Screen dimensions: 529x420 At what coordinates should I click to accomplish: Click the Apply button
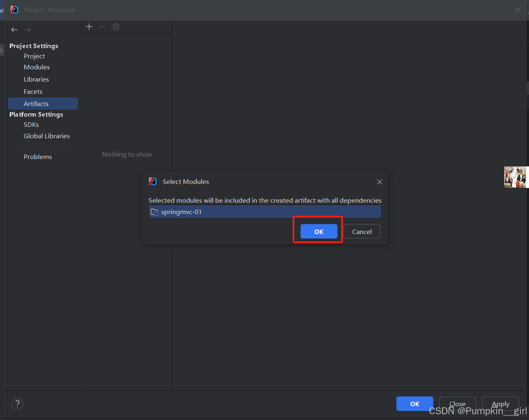(x=500, y=404)
